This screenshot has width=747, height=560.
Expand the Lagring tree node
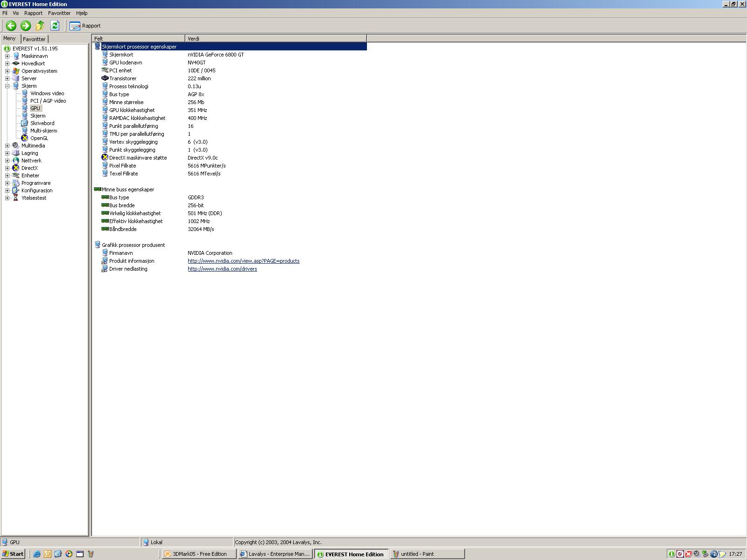click(7, 153)
